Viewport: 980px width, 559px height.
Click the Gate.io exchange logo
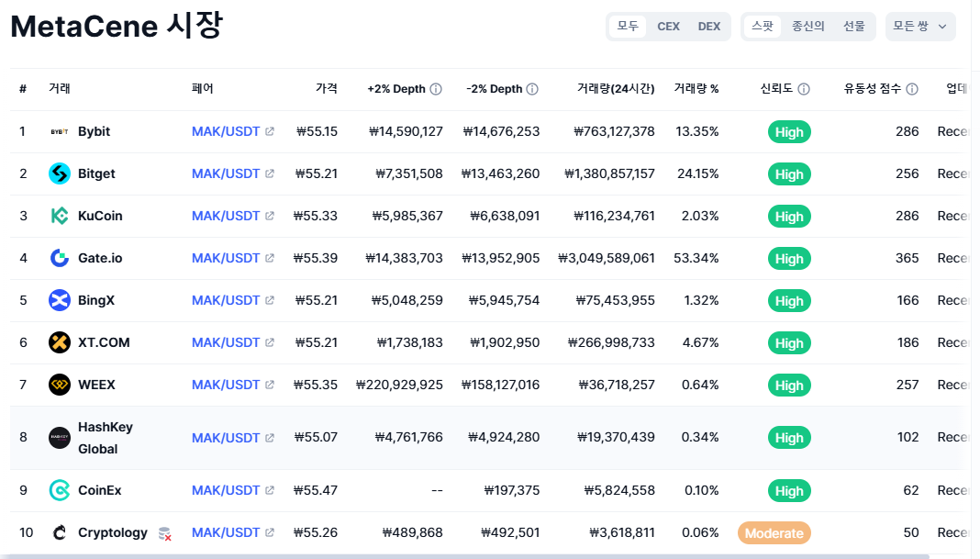[x=60, y=258]
